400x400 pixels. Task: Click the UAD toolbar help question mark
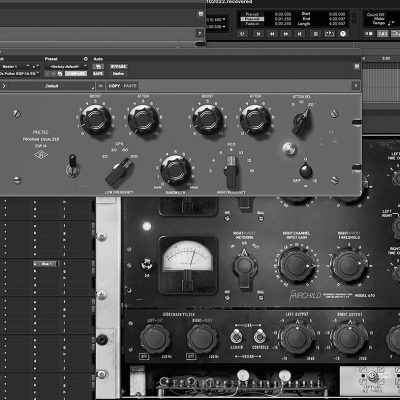(356, 86)
